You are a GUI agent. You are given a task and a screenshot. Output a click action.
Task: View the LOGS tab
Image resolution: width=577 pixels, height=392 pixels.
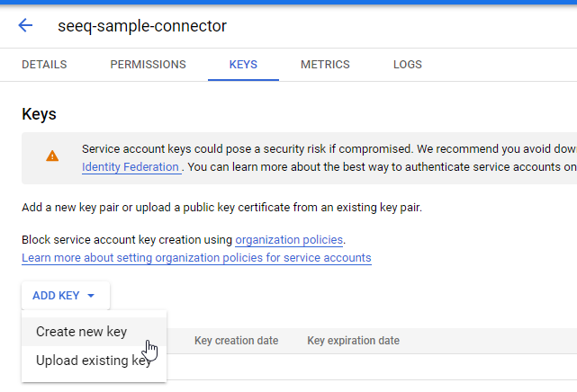click(x=408, y=65)
